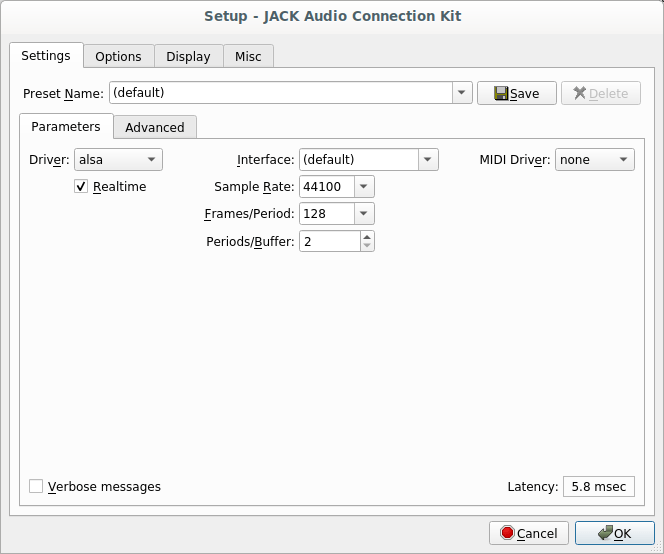Increase Periods/Buffer with up arrow
The image size is (664, 554).
point(367,236)
